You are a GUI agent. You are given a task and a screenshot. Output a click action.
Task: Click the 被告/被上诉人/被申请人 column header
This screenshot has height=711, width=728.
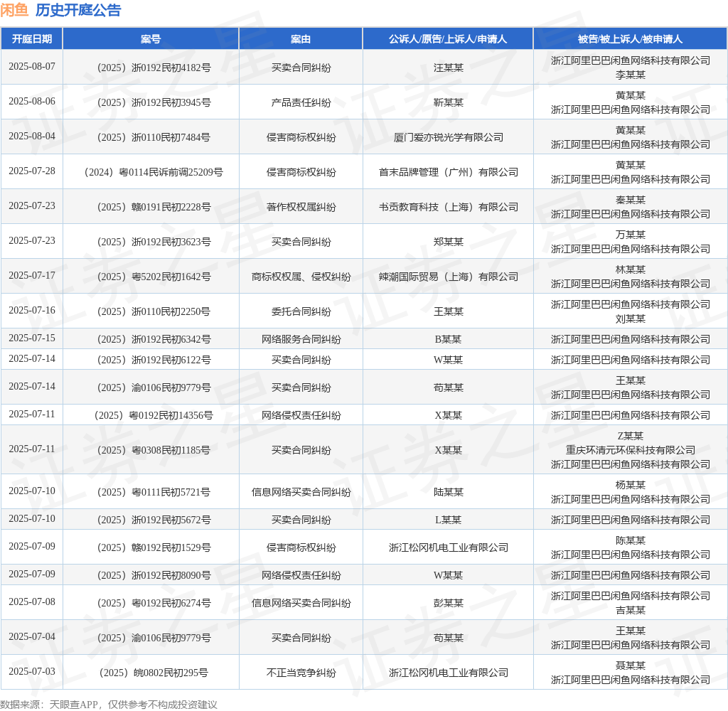tap(630, 39)
